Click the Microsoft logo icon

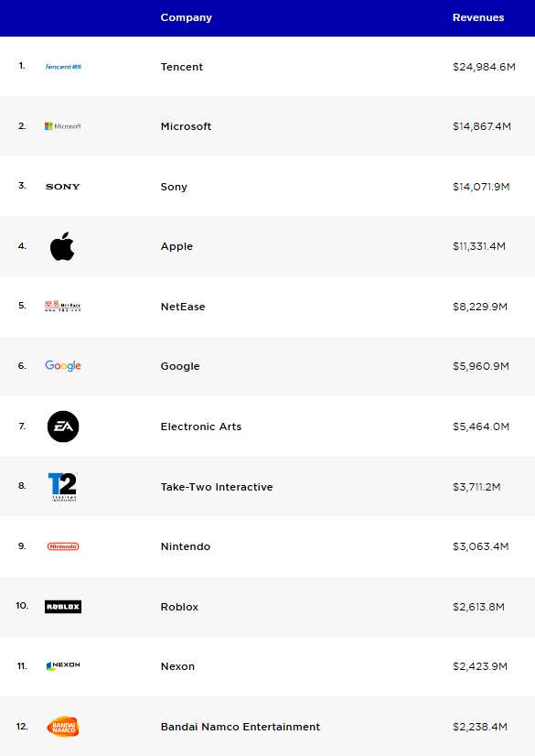(x=63, y=126)
